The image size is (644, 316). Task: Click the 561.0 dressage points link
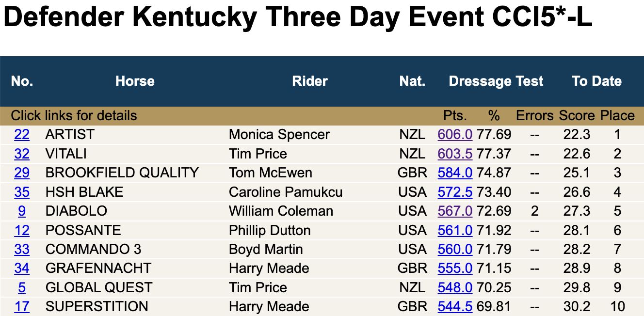click(455, 230)
